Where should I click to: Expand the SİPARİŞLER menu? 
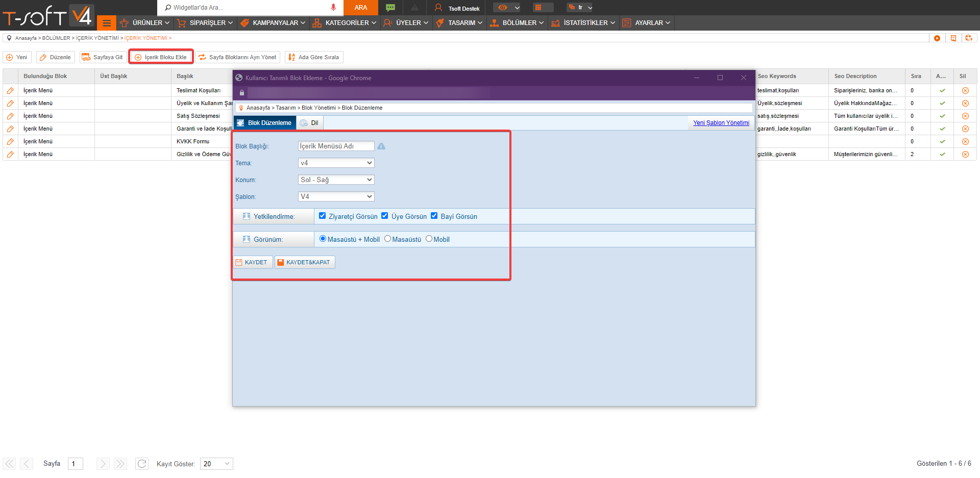[x=205, y=23]
